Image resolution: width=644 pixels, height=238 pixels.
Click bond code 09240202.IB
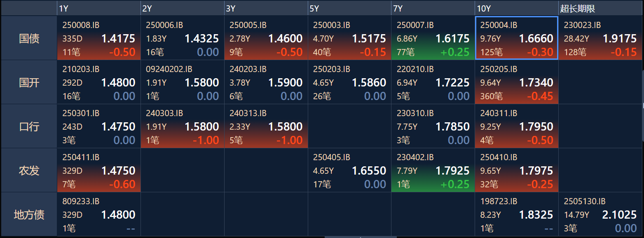click(x=169, y=69)
